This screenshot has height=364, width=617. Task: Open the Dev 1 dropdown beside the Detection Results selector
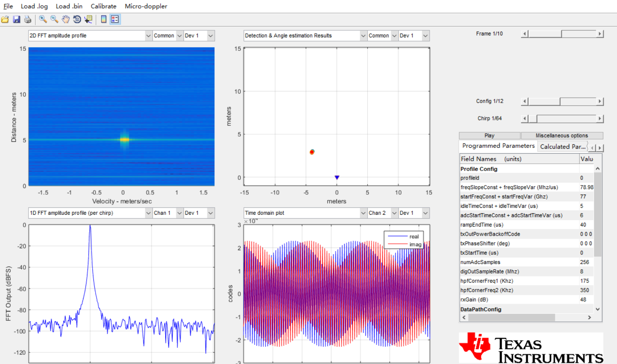414,35
